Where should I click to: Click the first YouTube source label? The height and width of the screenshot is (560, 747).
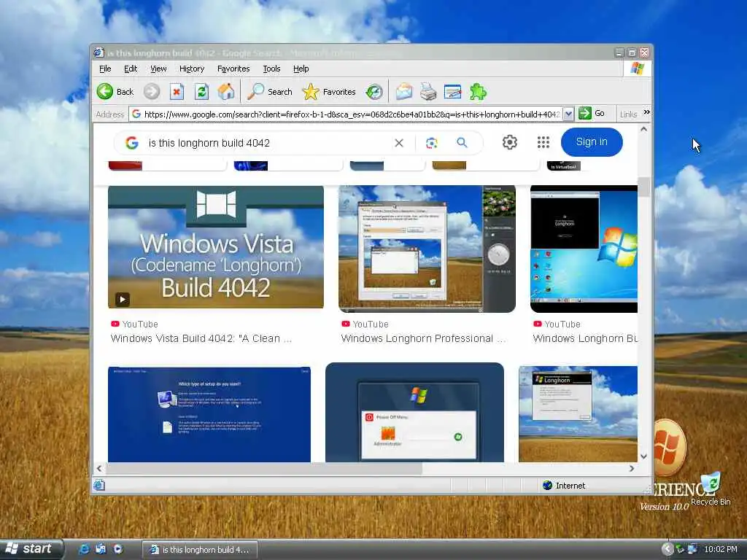(134, 324)
